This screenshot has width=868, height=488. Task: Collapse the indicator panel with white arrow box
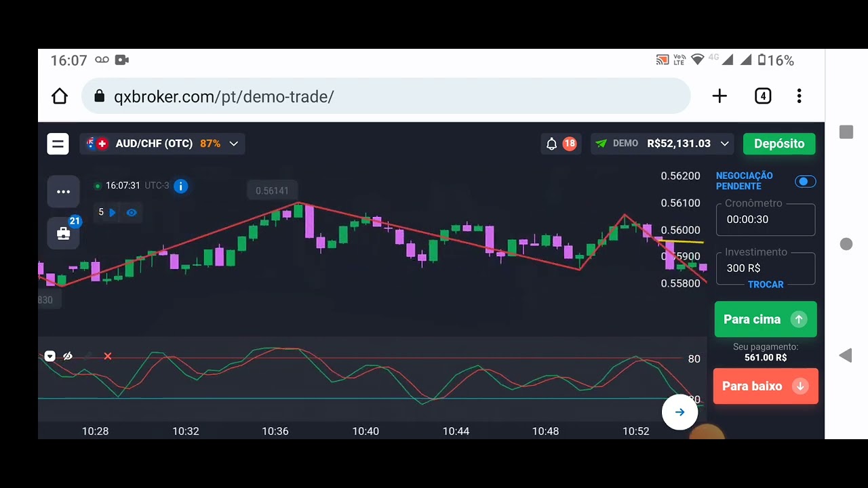tap(50, 356)
